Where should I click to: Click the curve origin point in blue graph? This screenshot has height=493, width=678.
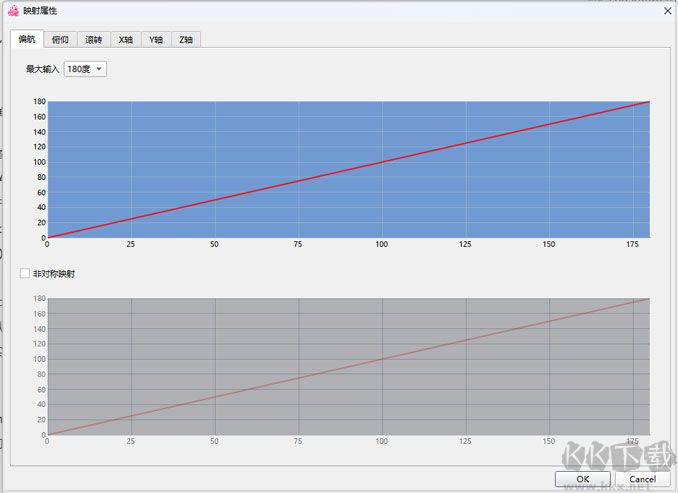[47, 237]
